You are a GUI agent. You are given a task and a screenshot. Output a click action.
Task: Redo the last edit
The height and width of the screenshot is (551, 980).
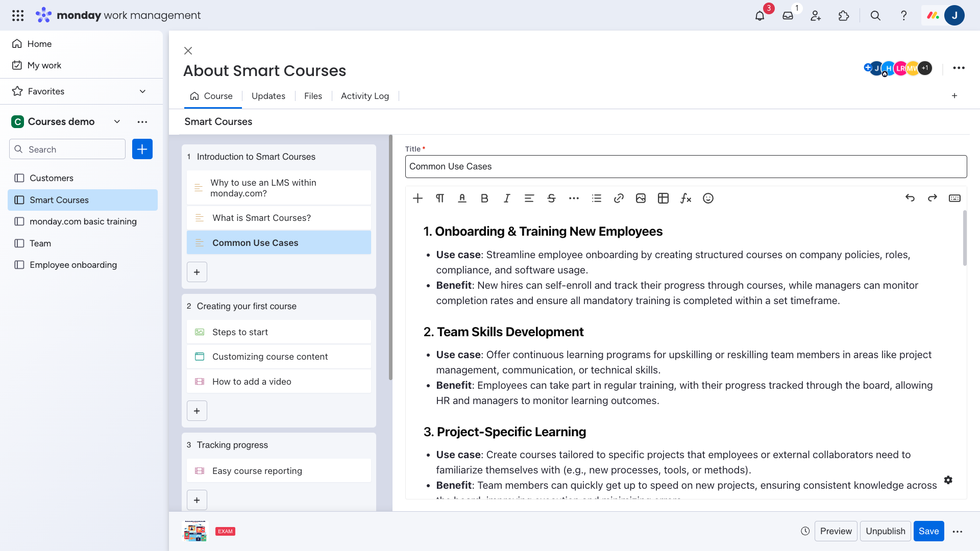(x=933, y=198)
